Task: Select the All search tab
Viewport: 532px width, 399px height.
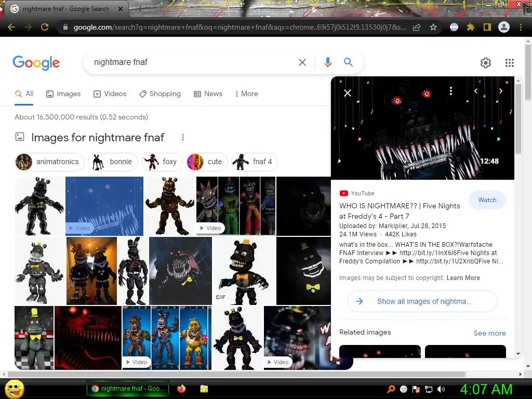Action: coord(24,94)
